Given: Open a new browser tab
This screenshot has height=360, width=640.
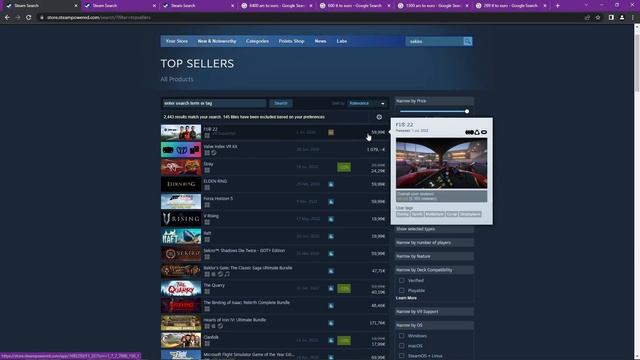Looking at the screenshot, I should [x=558, y=6].
